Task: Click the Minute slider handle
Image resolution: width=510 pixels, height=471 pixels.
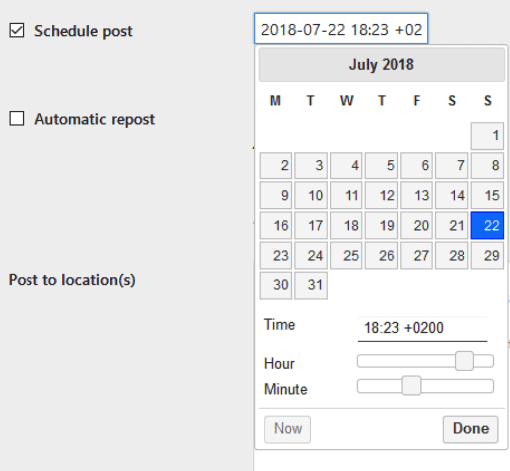Action: (411, 386)
